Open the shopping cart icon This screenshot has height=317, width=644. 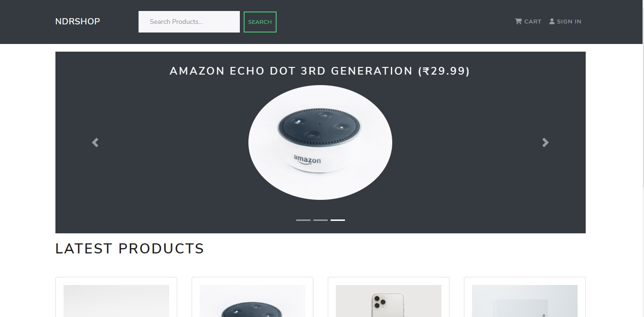coord(518,22)
